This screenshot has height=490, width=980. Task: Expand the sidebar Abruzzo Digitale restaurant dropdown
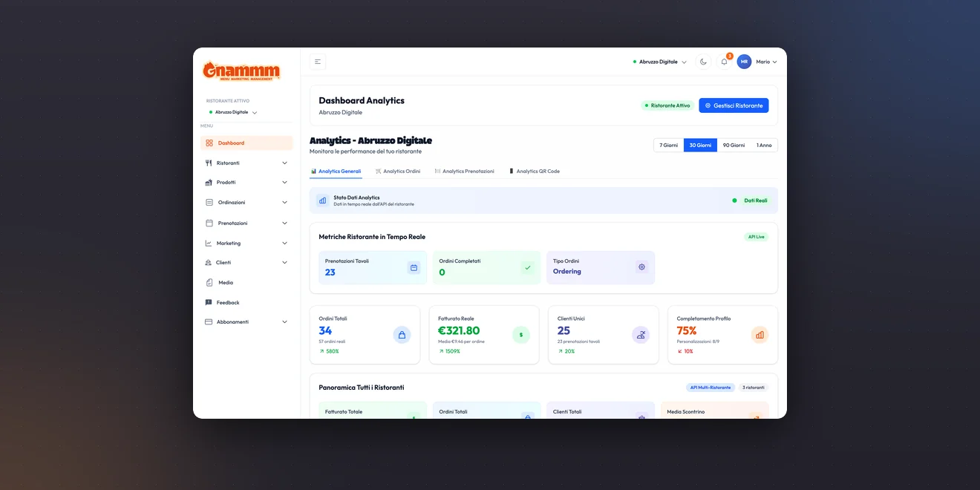233,112
